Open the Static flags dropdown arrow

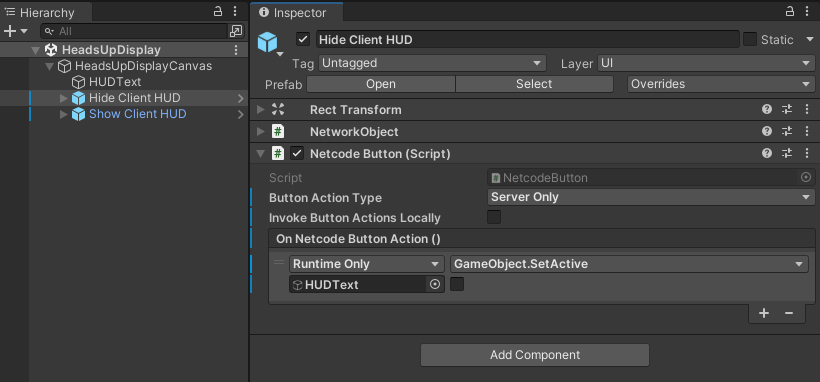click(810, 39)
